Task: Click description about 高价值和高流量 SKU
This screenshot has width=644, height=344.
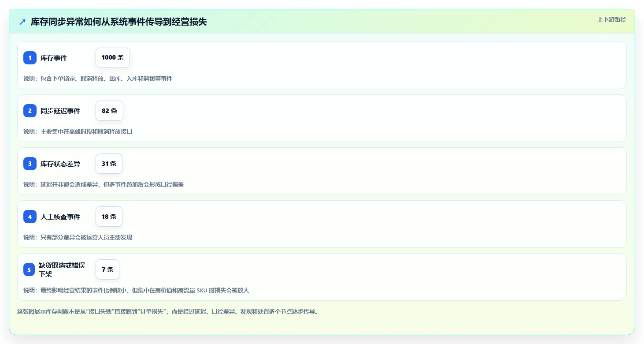Action: pyautogui.click(x=136, y=290)
